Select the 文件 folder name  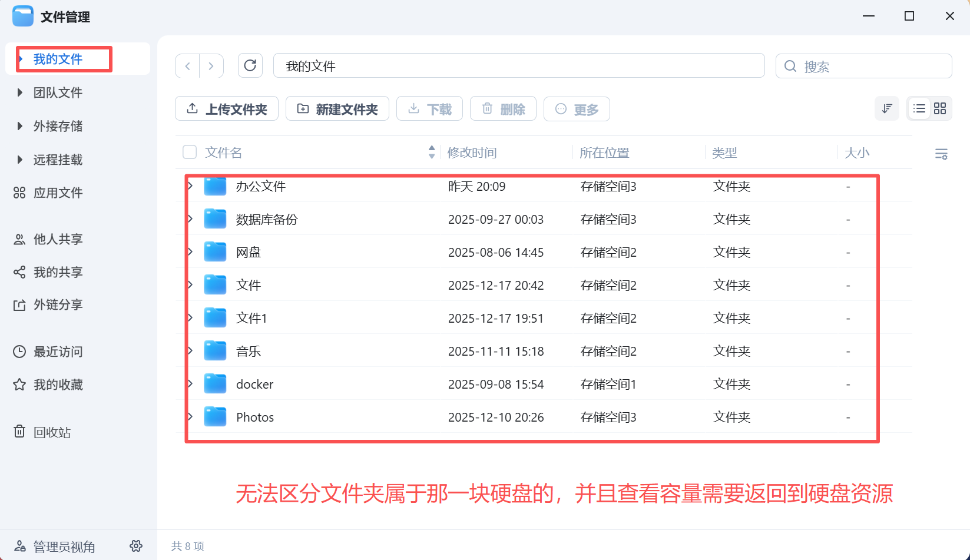pyautogui.click(x=249, y=285)
